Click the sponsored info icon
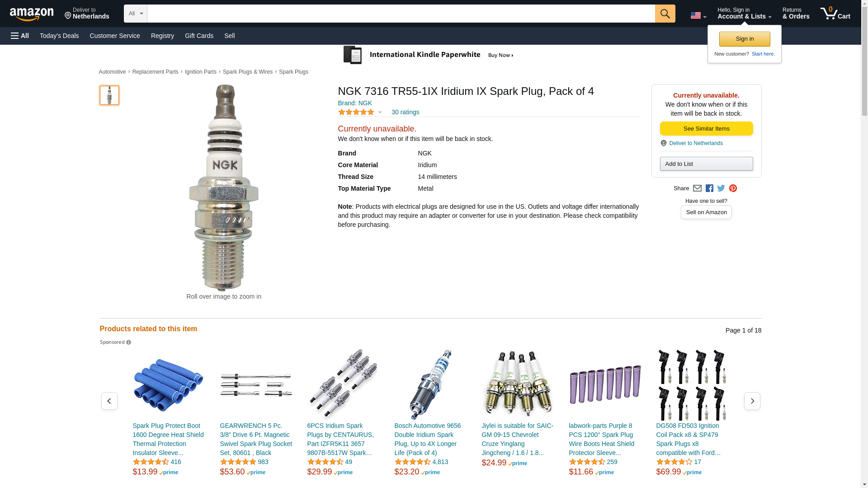This screenshot has width=868, height=488. point(128,343)
